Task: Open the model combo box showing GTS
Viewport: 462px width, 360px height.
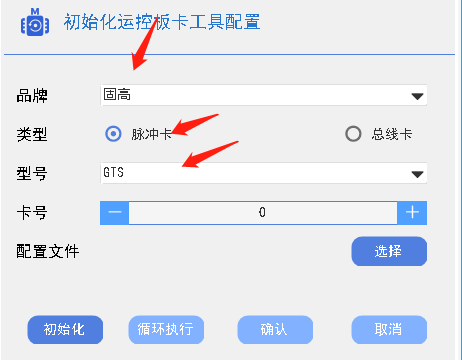Action: point(263,173)
